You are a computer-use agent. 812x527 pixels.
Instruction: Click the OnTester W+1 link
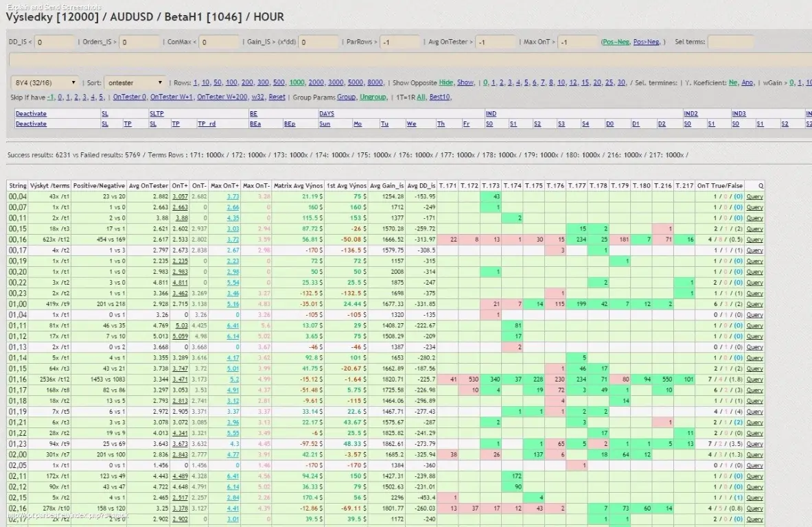[172, 97]
